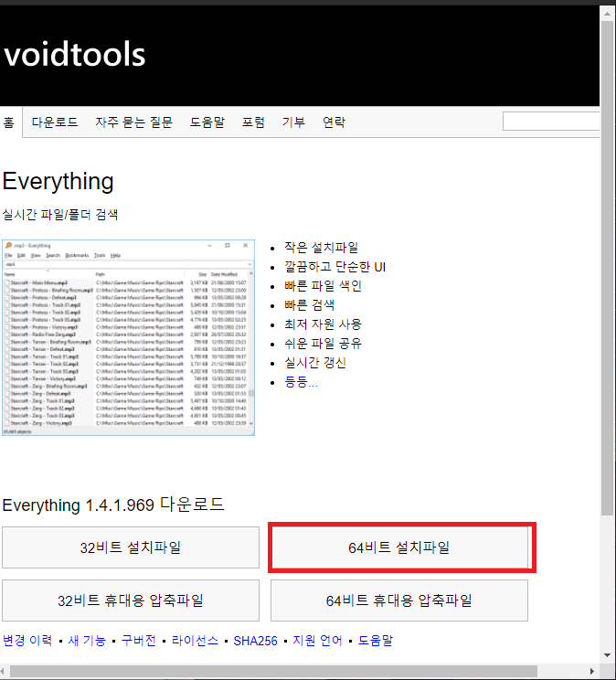Click horizontal scrollbar right arrow
The height and width of the screenshot is (680, 616).
coord(592,672)
